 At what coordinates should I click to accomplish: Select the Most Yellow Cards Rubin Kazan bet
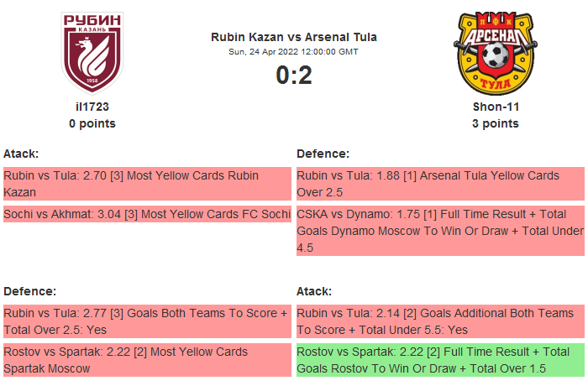(x=146, y=184)
